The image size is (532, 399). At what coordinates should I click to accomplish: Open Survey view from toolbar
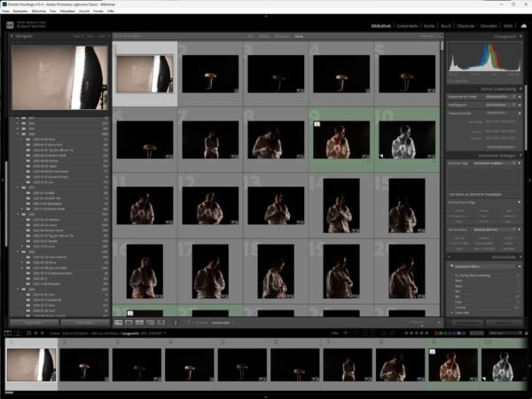tap(150, 323)
